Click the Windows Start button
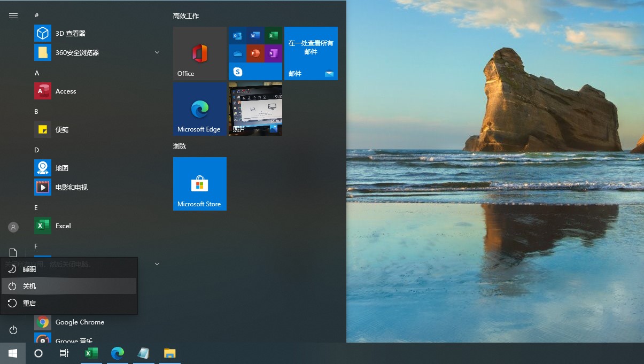The height and width of the screenshot is (364, 644). coord(13,353)
